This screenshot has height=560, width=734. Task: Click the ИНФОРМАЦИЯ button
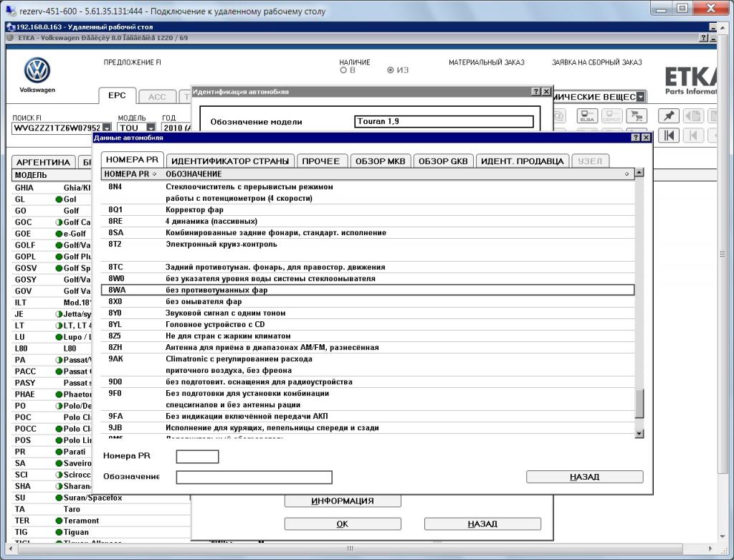(x=343, y=500)
